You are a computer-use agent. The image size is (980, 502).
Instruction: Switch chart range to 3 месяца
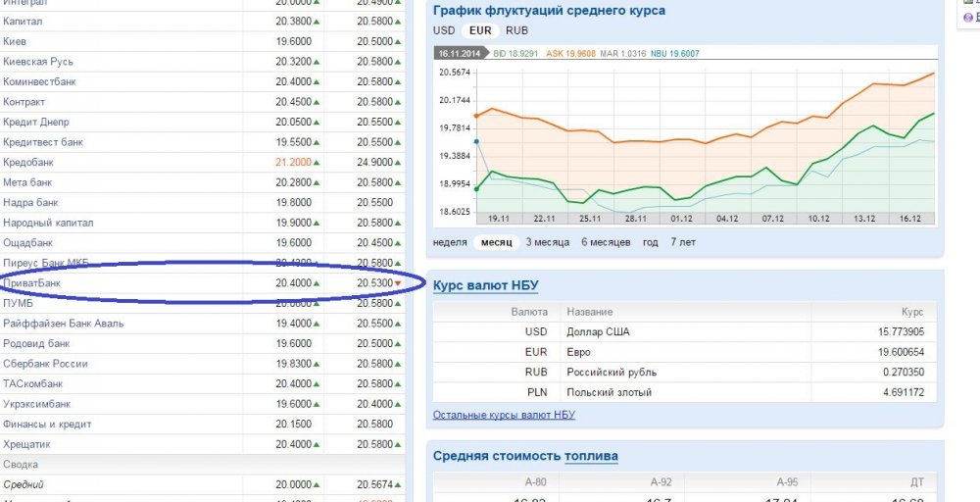(549, 242)
